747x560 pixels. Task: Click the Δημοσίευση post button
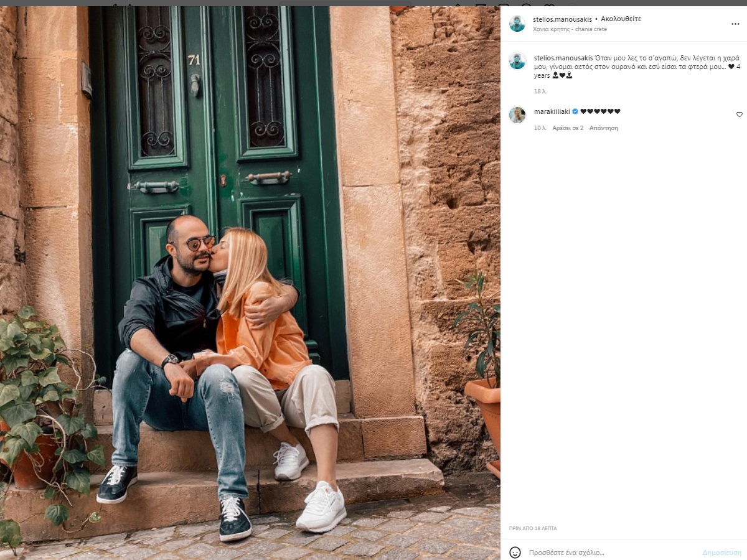721,553
